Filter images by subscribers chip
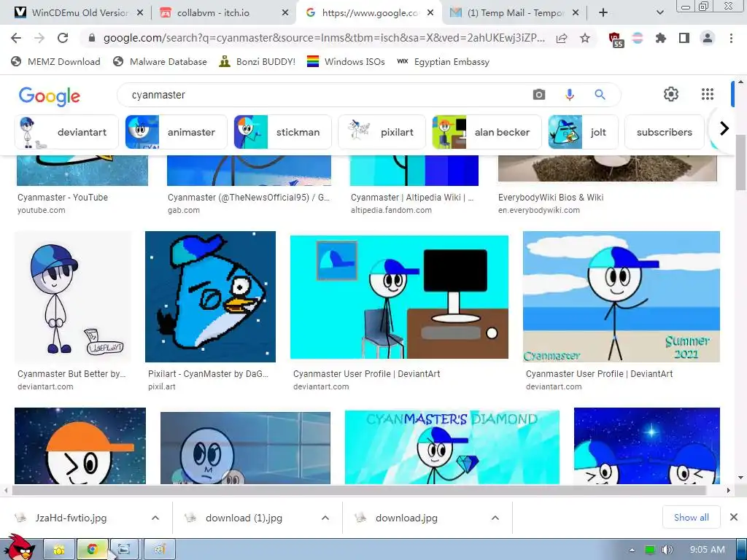Screen dimensions: 747x560 (664, 132)
